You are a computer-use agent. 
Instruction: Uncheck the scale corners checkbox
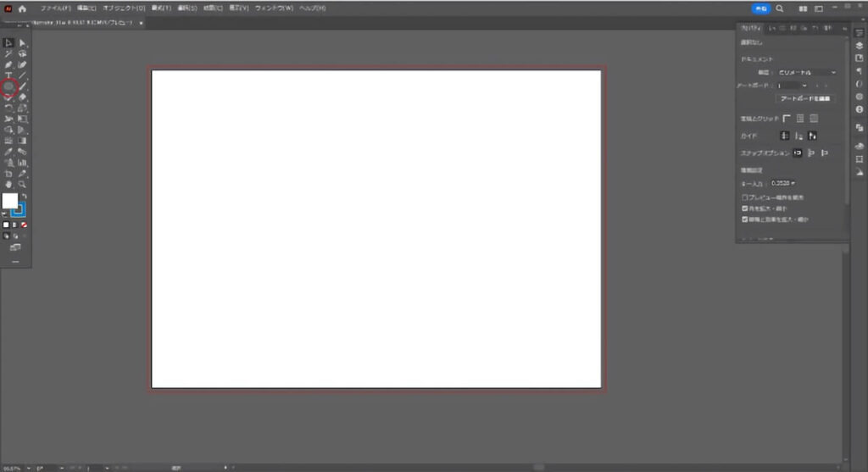(744, 208)
